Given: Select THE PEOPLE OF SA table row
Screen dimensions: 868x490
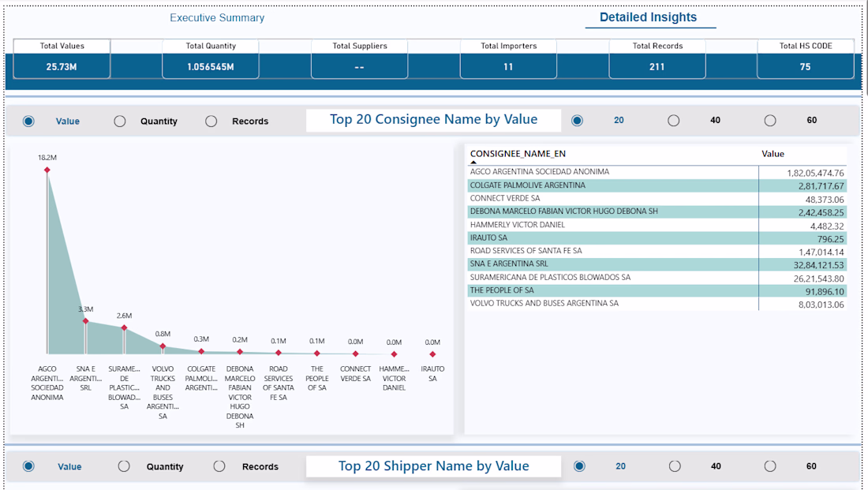Looking at the screenshot, I should (657, 290).
